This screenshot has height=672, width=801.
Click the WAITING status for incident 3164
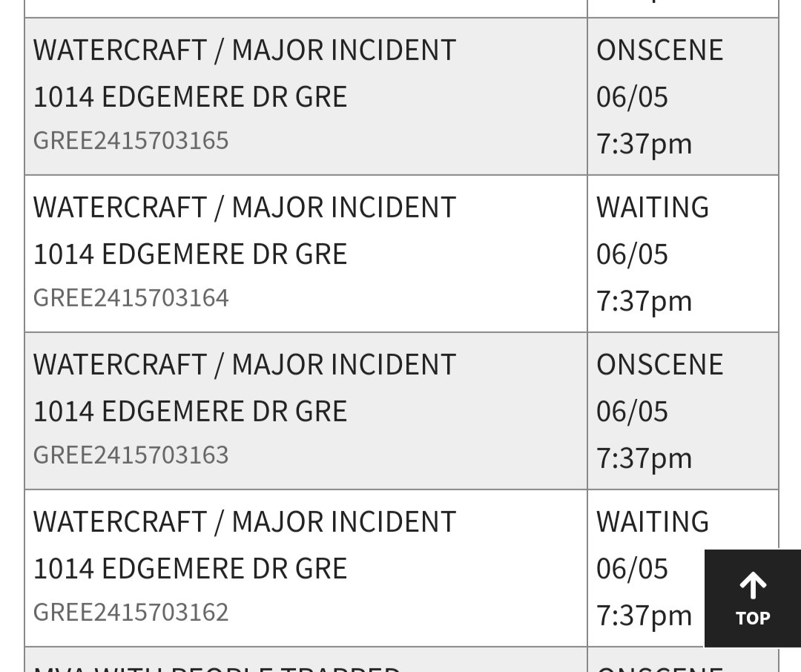tap(653, 208)
